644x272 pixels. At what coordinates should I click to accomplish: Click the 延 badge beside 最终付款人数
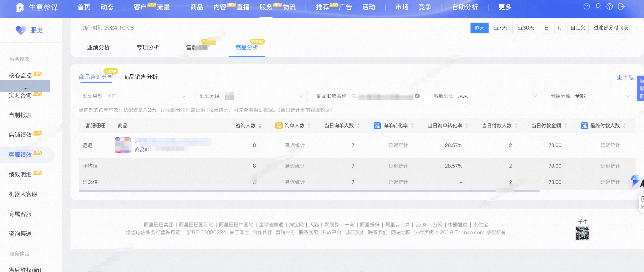584,126
